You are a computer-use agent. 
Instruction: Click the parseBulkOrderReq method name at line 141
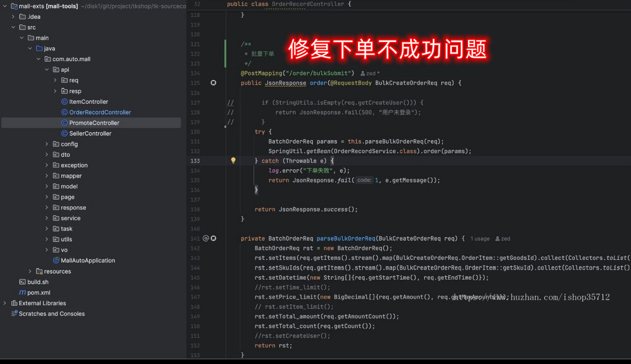345,238
